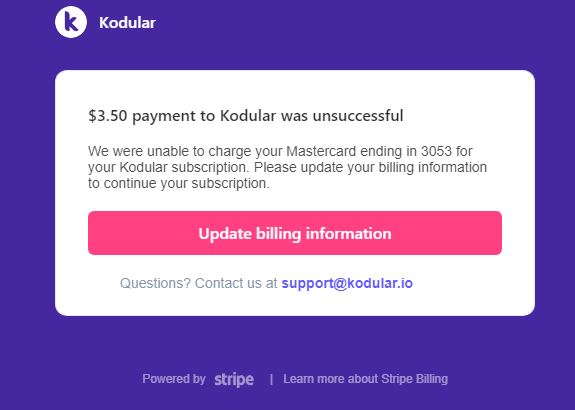
Task: Click the words Stripe Billing in footer link
Action: tap(414, 378)
